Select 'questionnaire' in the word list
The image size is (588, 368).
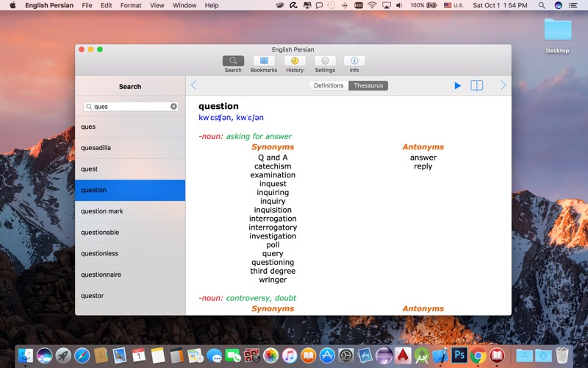tap(130, 275)
